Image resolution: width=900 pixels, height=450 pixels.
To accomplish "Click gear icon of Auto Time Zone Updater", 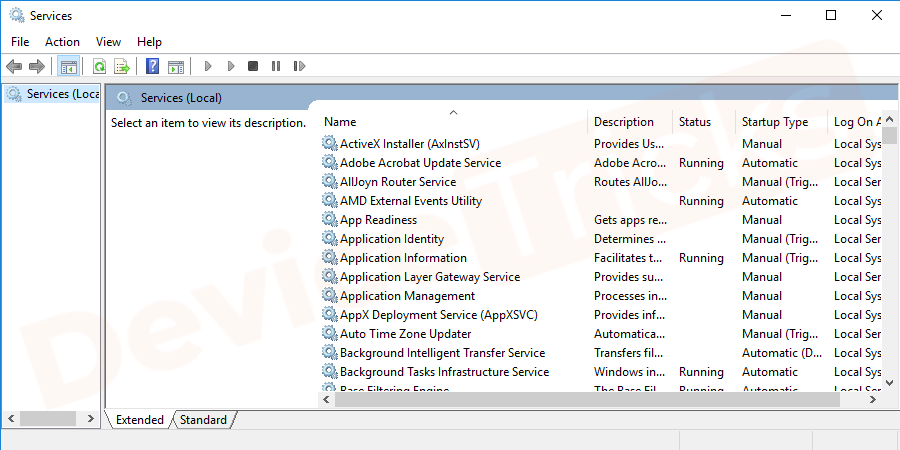I will pos(329,333).
